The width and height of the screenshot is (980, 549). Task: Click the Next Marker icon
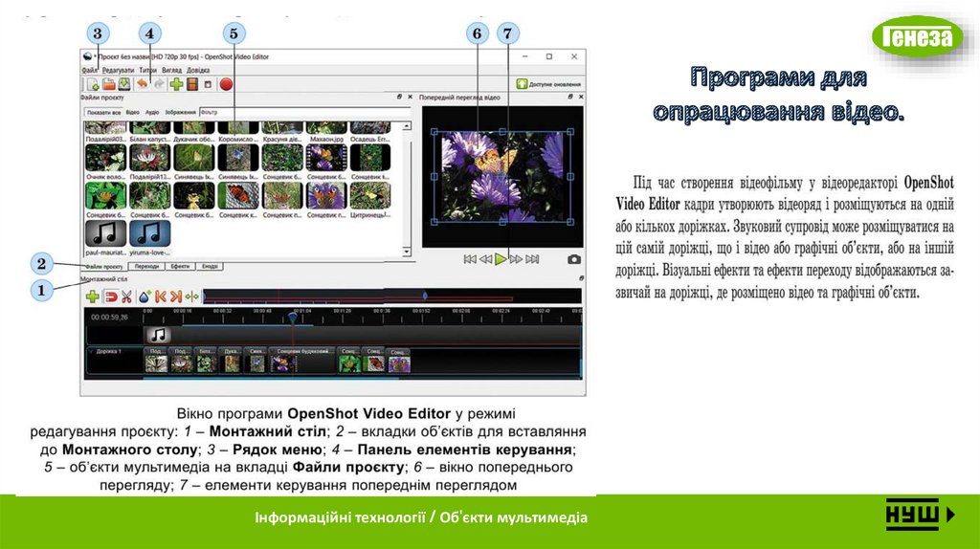[x=176, y=296]
